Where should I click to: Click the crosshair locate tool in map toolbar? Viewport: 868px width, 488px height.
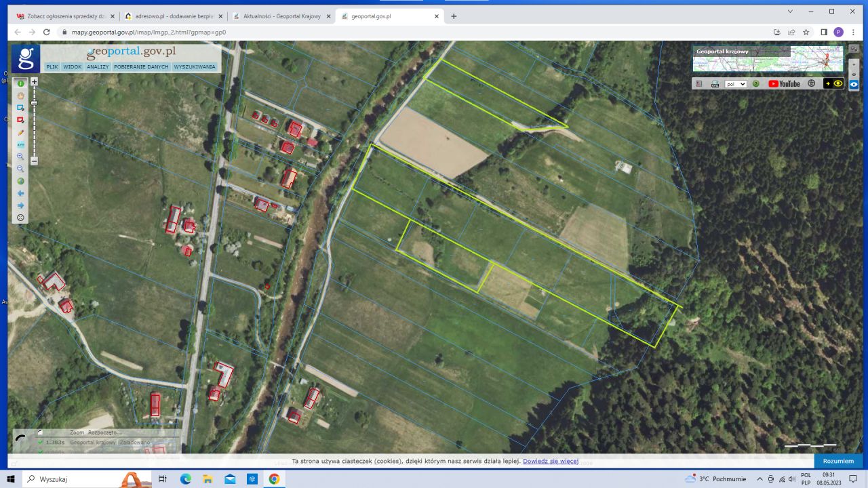(x=20, y=218)
